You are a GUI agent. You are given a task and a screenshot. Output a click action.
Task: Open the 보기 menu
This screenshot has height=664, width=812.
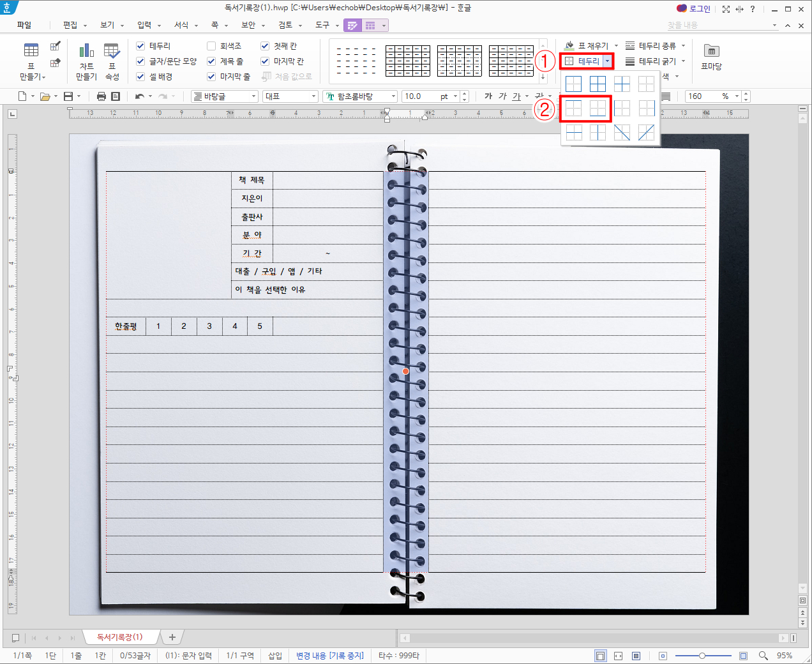click(x=107, y=25)
